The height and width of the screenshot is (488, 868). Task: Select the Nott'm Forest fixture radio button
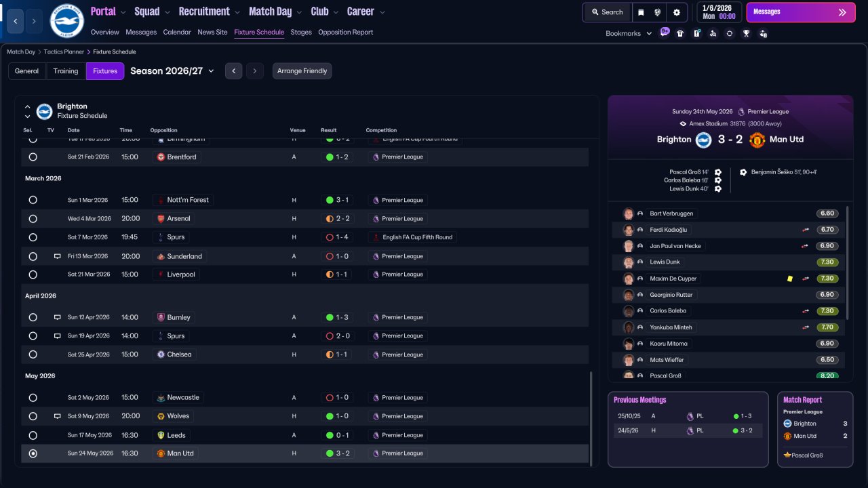pos(33,200)
